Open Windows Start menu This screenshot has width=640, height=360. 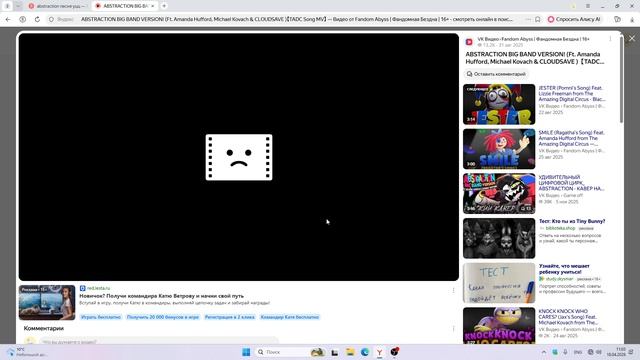246,352
